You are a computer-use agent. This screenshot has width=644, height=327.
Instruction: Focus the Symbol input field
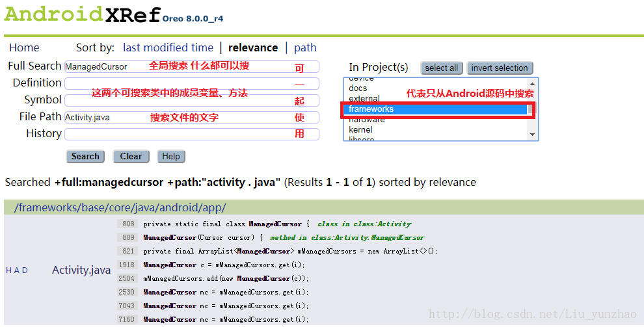tap(192, 100)
